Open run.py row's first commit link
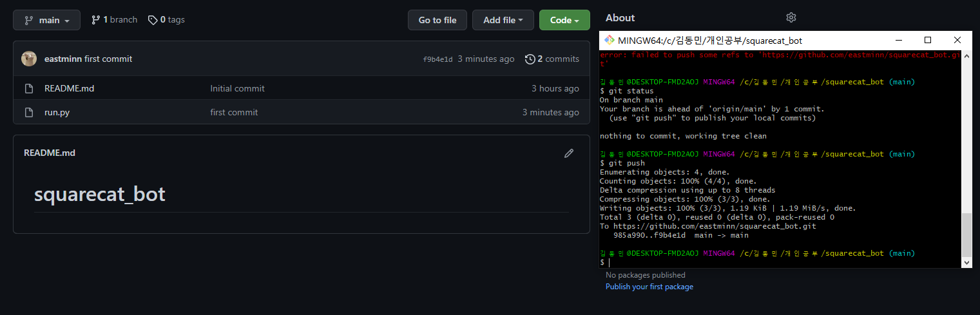This screenshot has width=980, height=315. [x=234, y=112]
